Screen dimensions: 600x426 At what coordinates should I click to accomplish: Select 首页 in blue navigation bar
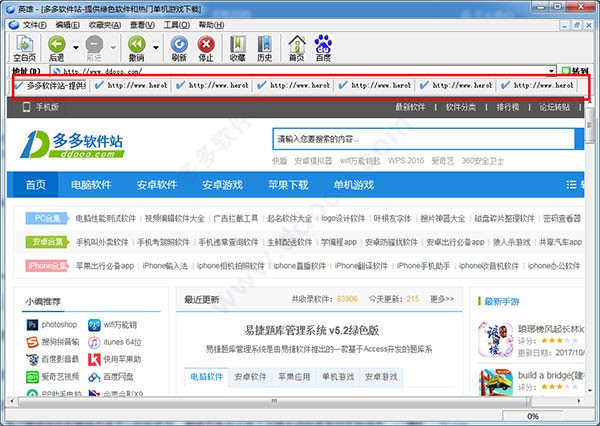pyautogui.click(x=36, y=185)
